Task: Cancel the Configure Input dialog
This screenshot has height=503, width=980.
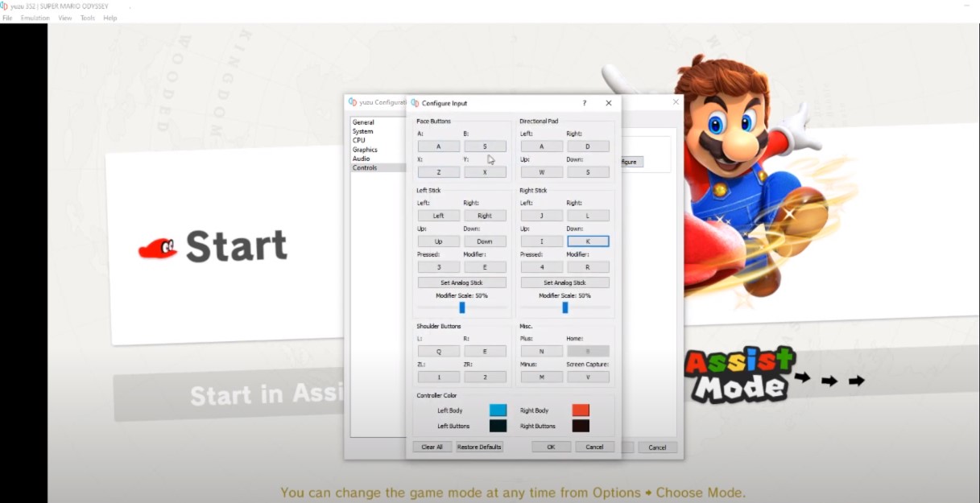Action: click(x=595, y=447)
